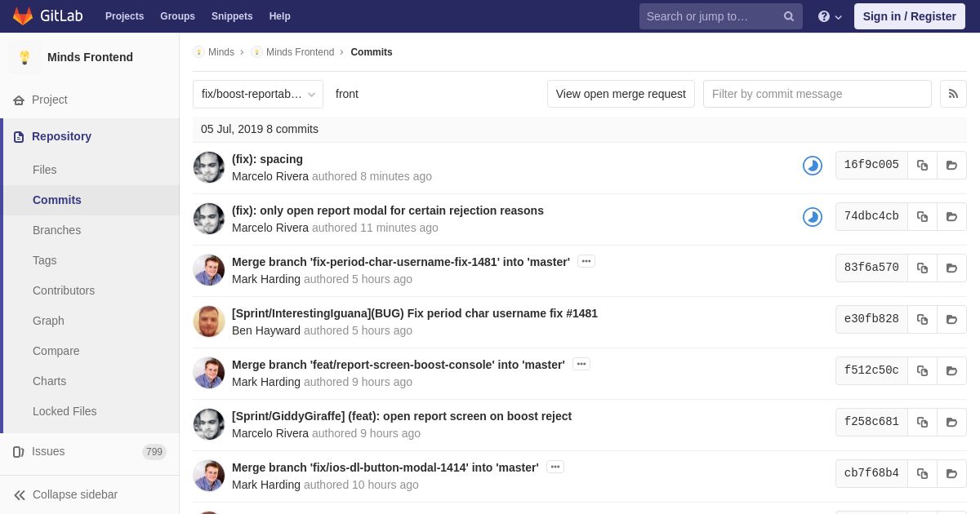Screen dimensions: 980x514
Task: Collapse the sidebar
Action: point(65,494)
